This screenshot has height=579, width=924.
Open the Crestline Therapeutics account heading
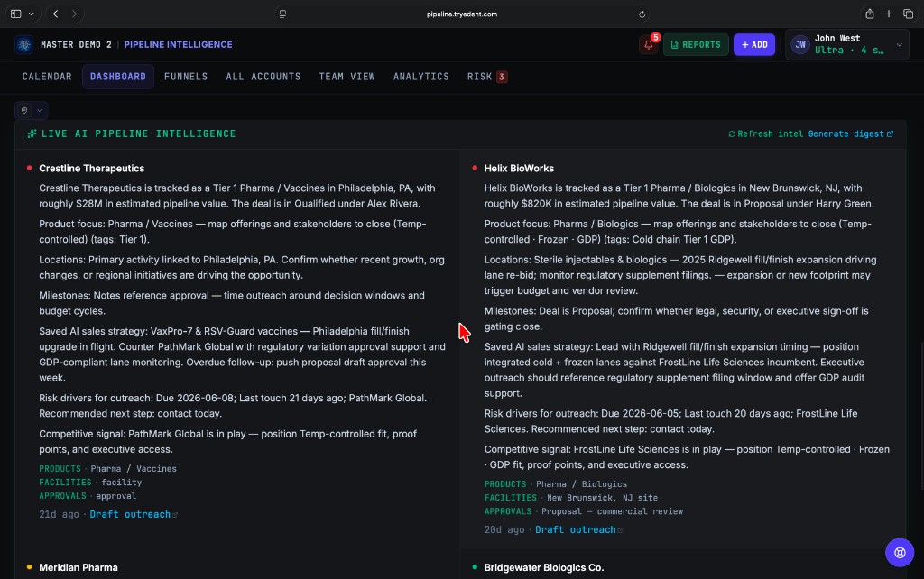pos(91,169)
